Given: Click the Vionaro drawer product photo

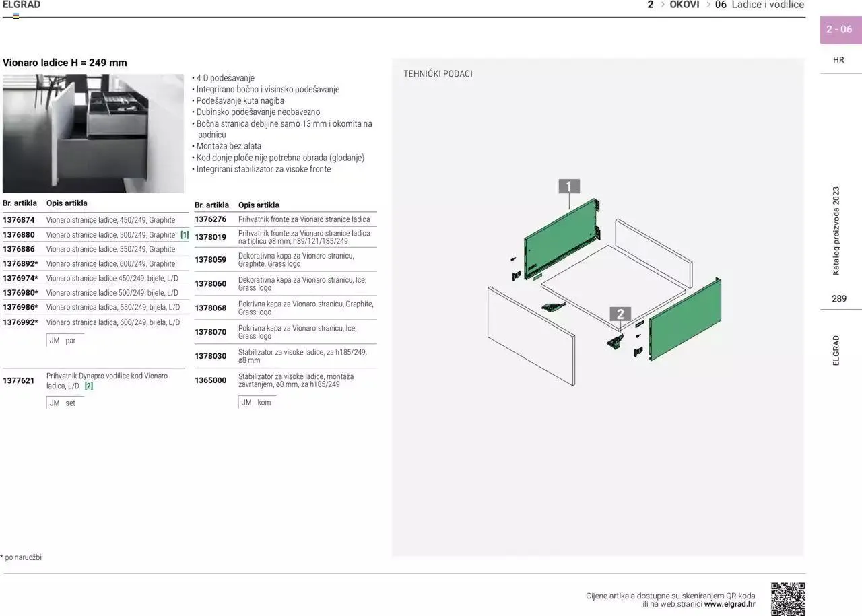Looking at the screenshot, I should click(93, 133).
